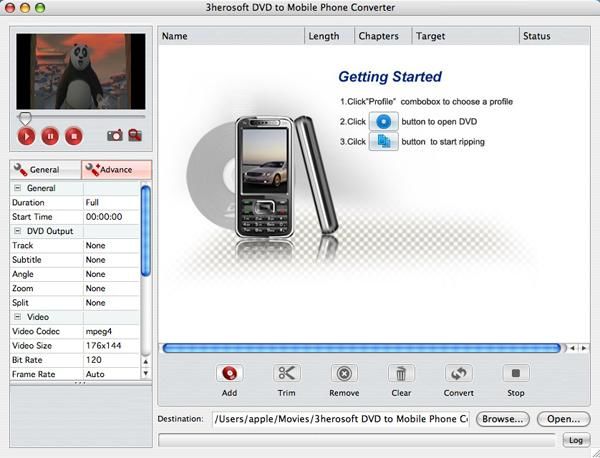Add a DVD with the Add button
This screenshot has width=600, height=458.
pyautogui.click(x=229, y=373)
